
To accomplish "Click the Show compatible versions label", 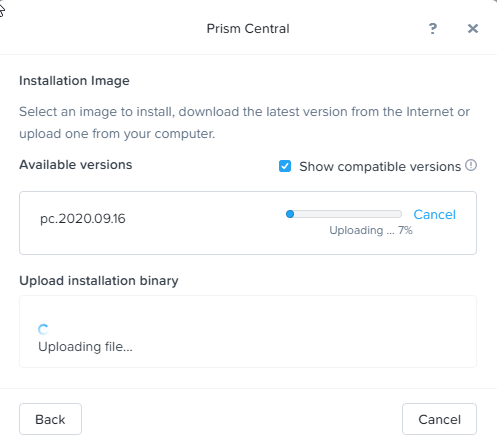I will 380,166.
